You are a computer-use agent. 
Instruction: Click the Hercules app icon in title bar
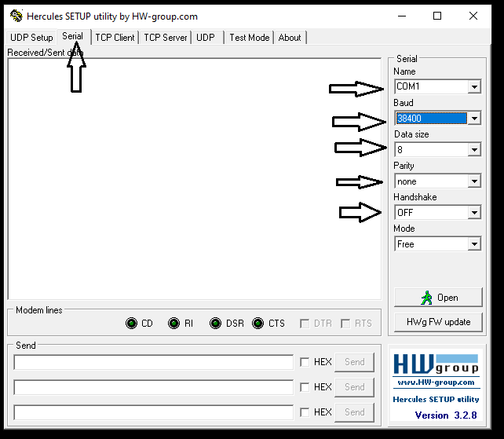[x=16, y=16]
